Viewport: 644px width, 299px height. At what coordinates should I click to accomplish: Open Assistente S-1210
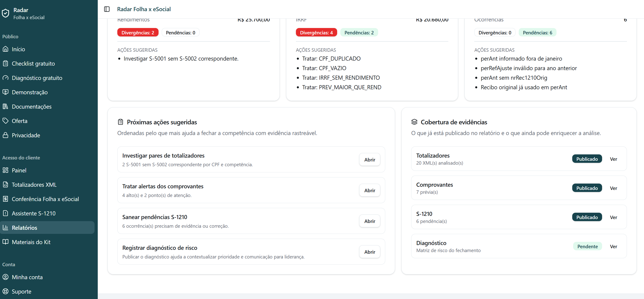47,213
